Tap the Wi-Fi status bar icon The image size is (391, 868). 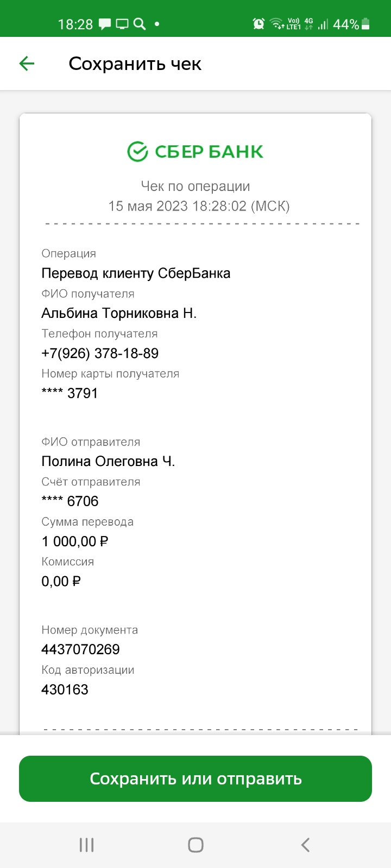pos(278,24)
